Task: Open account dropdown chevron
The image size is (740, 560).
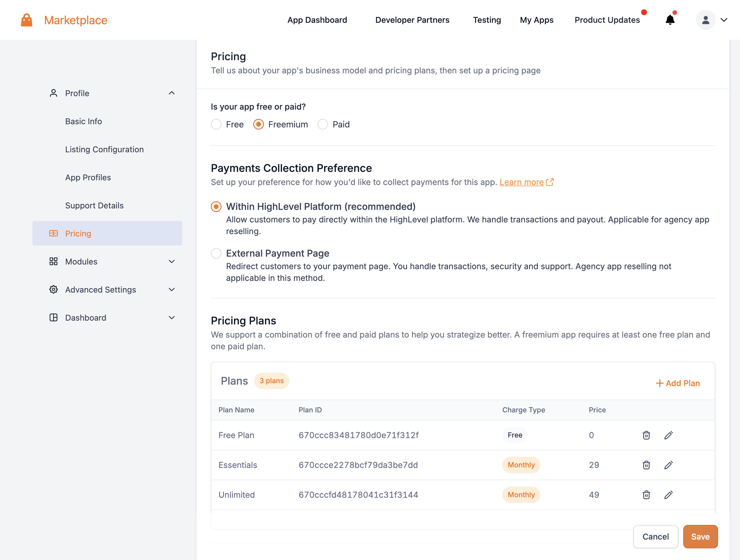Action: pos(724,20)
